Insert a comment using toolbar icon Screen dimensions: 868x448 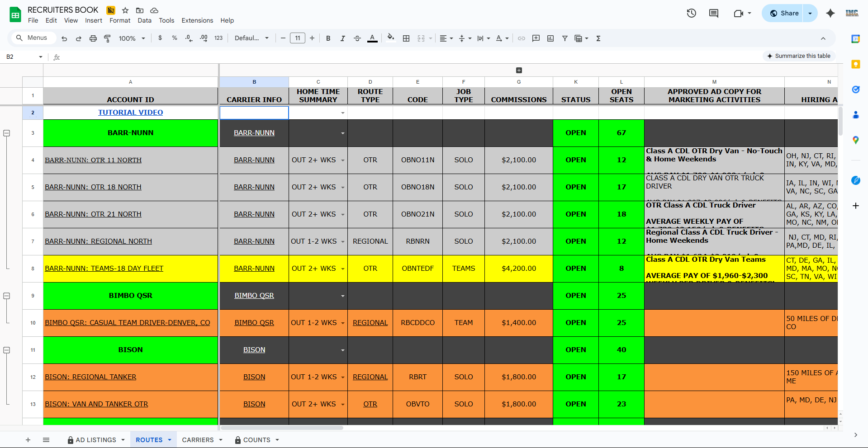point(536,38)
